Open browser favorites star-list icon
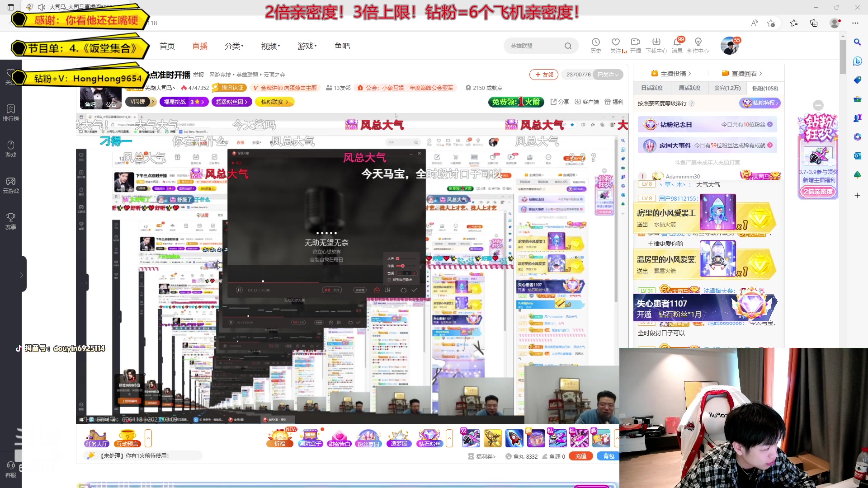868x488 pixels. 794,23
